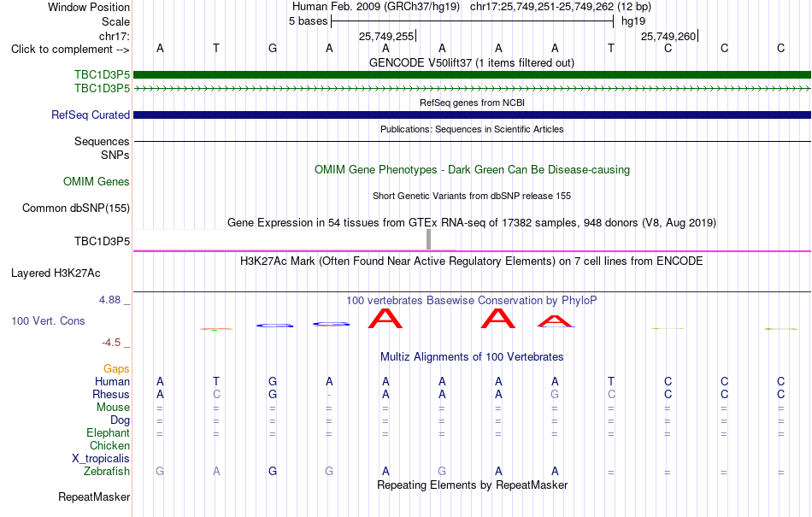Click the Rhesus species label
Viewport: 812px width, 517px height.
pyautogui.click(x=111, y=394)
